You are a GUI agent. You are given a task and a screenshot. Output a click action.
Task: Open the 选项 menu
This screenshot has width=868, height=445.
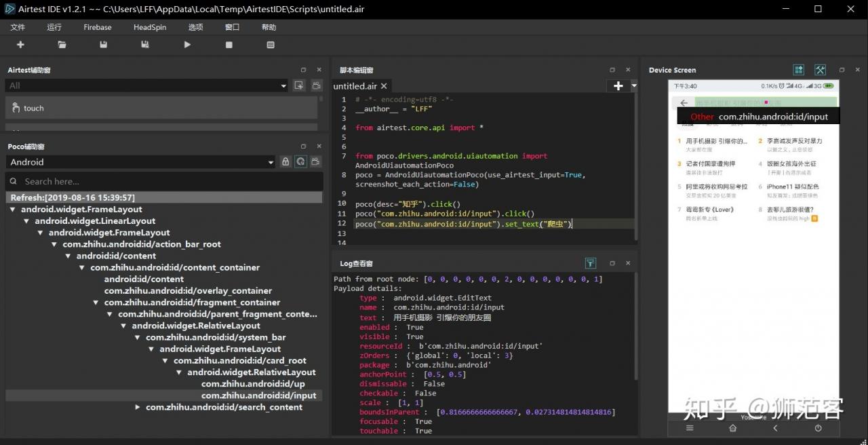click(195, 27)
